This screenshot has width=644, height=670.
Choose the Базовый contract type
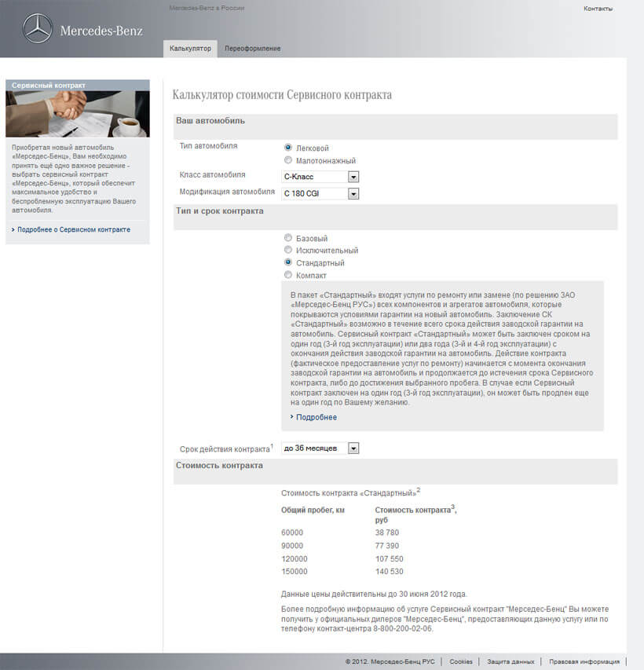coord(288,237)
